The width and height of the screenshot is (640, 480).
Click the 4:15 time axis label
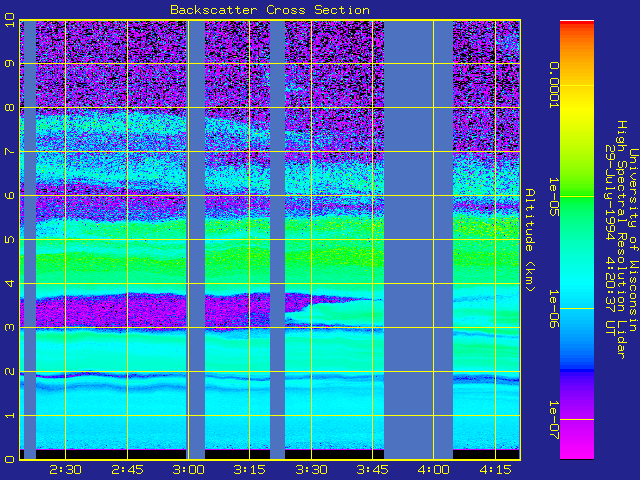[495, 470]
